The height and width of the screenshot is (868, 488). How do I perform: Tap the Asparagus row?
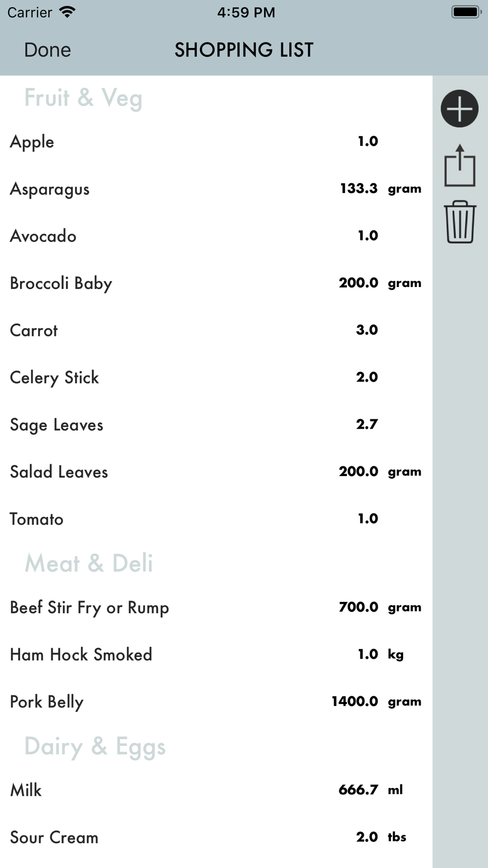point(216,189)
